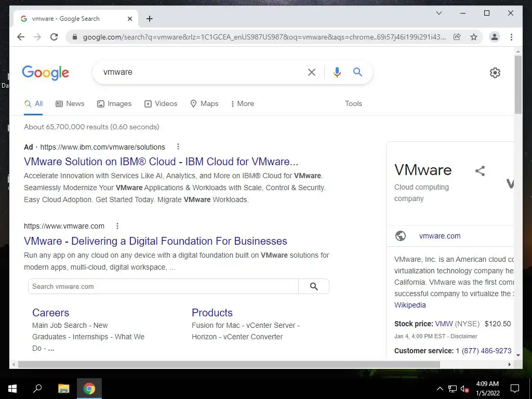Click inside the Google search box
The width and height of the screenshot is (532, 399).
point(204,72)
